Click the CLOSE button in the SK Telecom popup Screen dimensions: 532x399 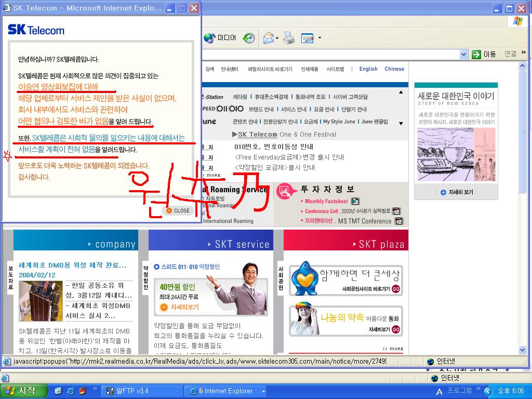coord(178,211)
